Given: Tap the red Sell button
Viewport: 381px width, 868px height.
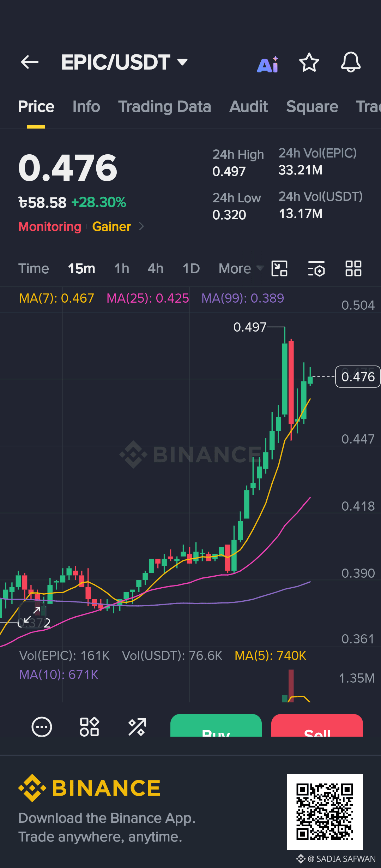Looking at the screenshot, I should [x=317, y=725].
